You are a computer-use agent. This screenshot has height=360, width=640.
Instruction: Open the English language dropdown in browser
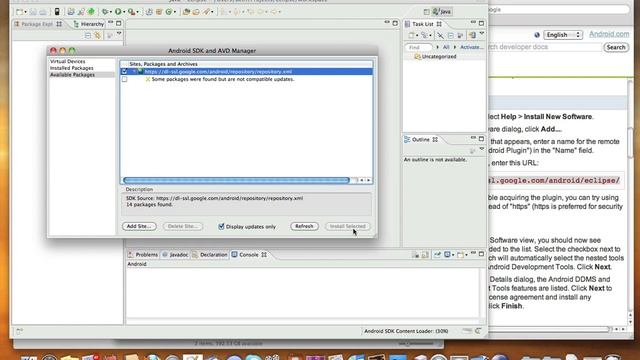pos(563,35)
